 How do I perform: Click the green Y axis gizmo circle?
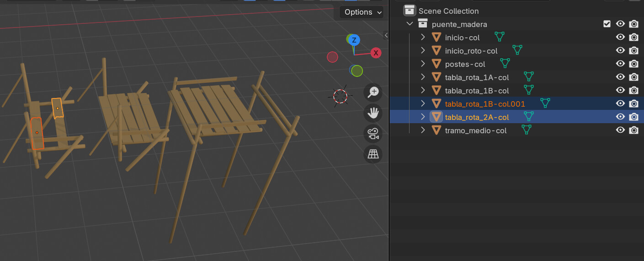coord(357,71)
